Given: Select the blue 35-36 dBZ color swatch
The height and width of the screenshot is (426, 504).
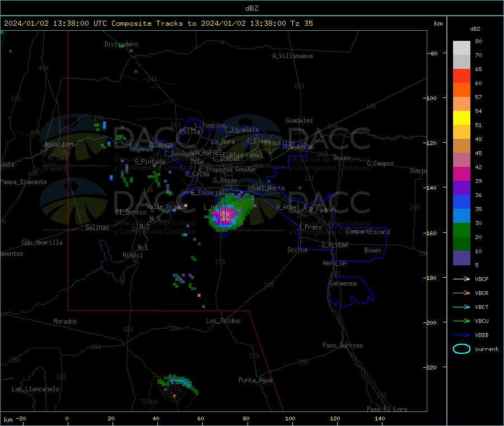Looking at the screenshot, I should coord(461,202).
